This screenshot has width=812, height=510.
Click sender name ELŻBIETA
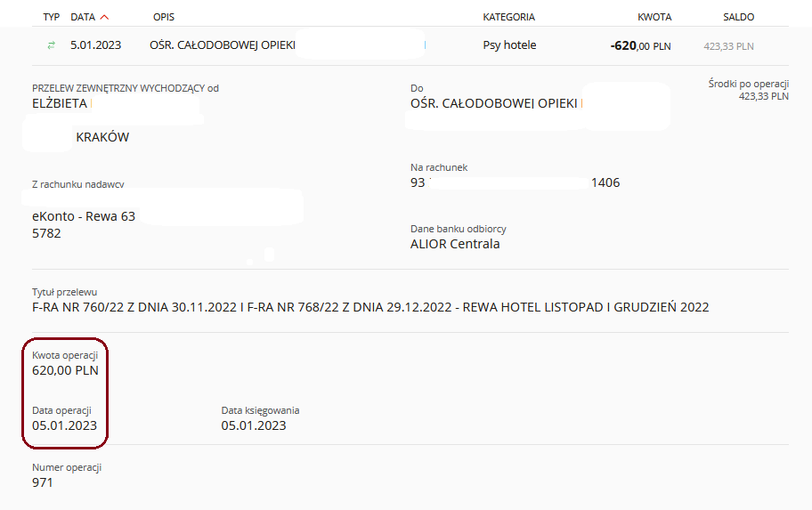pos(60,103)
